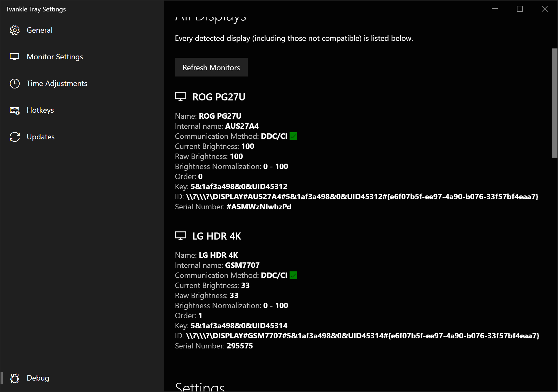Maximize the Twinkle Tray Settings window
Image resolution: width=558 pixels, height=392 pixels.
(520, 9)
